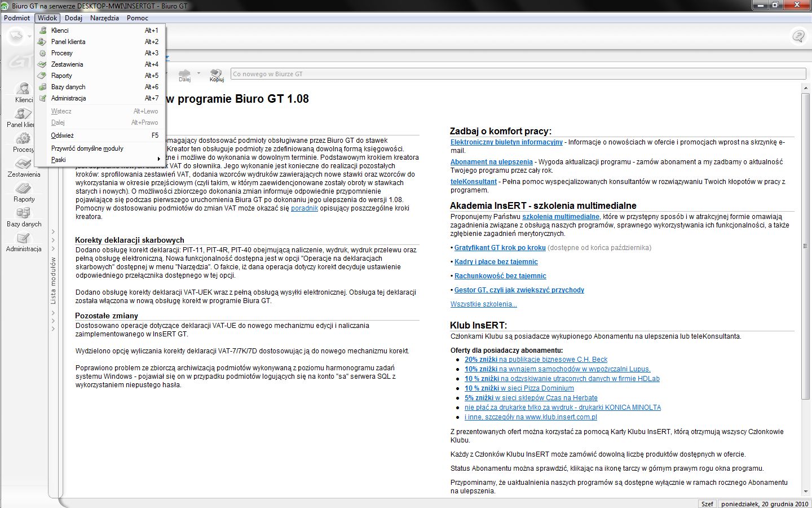Open Abonament na ulepszenia link
The width and height of the screenshot is (812, 508).
(491, 162)
